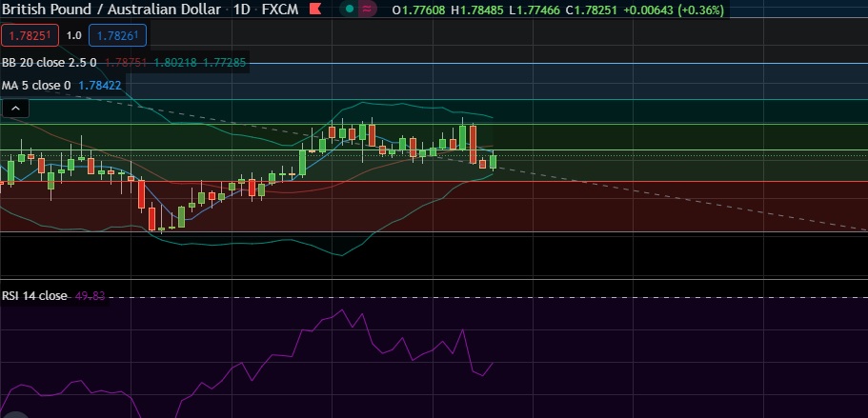The image size is (868, 418).
Task: Click the 1.0 order quantity field
Action: (x=73, y=35)
